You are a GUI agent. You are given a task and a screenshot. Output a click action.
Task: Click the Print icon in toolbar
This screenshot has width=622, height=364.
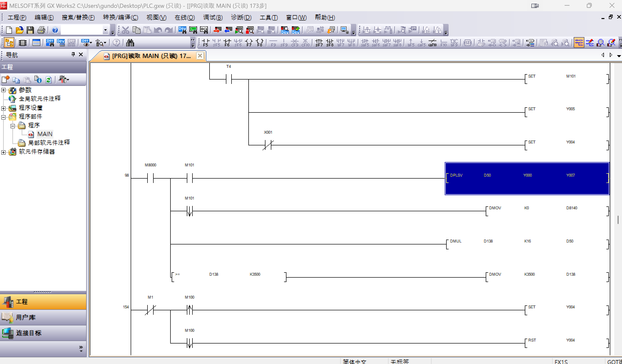coord(41,30)
